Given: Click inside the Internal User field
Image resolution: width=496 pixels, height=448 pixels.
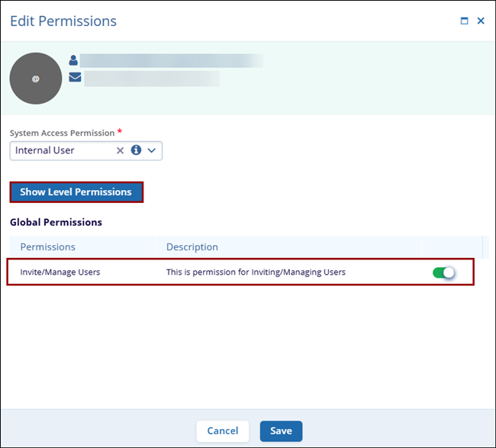Looking at the screenshot, I should tap(61, 150).
